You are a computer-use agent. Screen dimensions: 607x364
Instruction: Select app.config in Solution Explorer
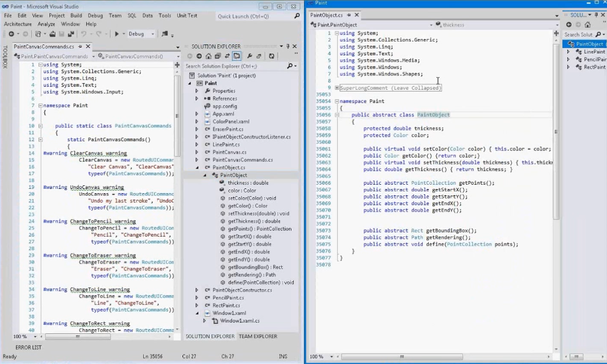225,106
